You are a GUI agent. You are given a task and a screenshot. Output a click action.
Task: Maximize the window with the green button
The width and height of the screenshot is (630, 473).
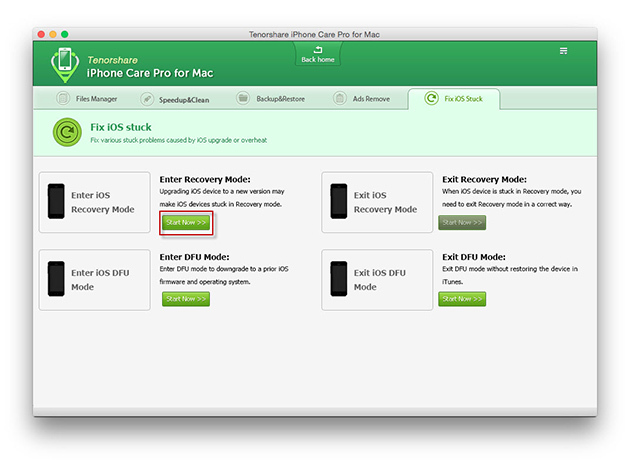pos(64,34)
